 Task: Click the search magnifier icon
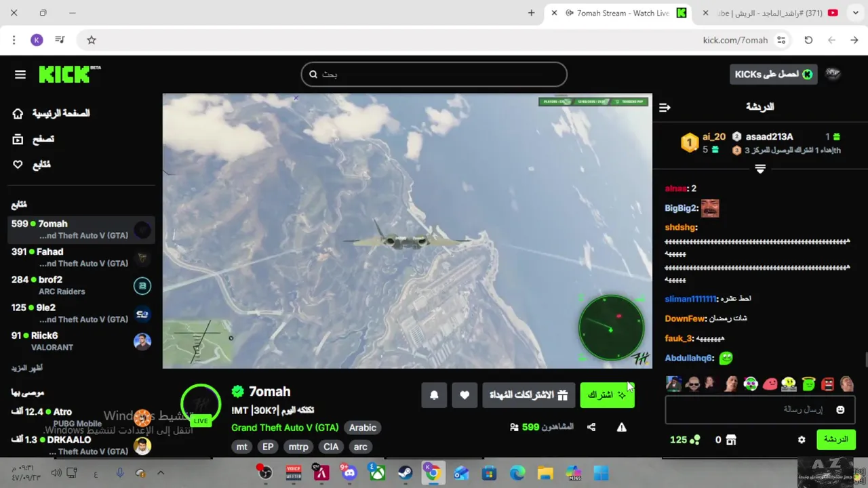(313, 75)
